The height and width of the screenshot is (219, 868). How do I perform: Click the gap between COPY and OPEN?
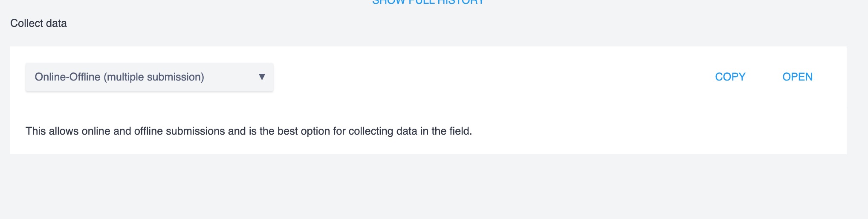764,77
